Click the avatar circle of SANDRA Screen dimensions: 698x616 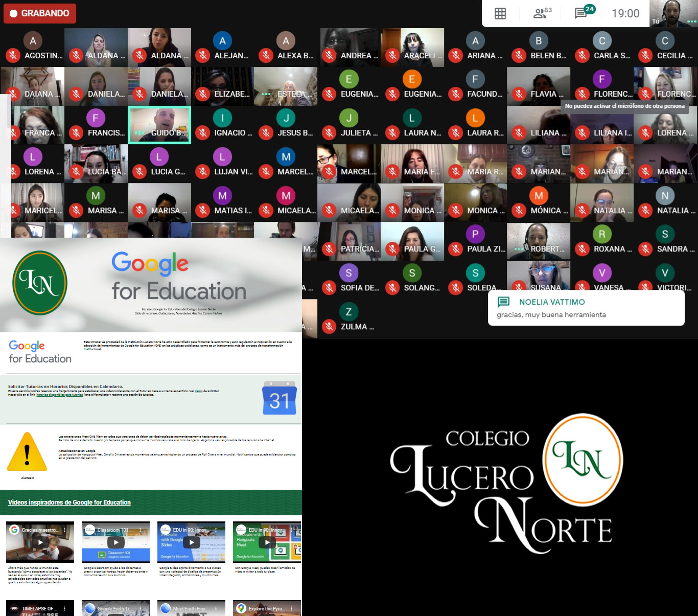[665, 234]
